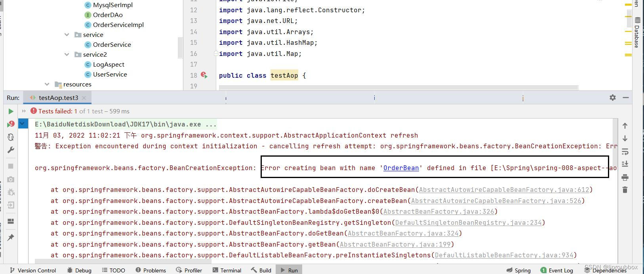Open AbstractBeanFactory.java:326 link
644x274 pixels.
(x=438, y=211)
